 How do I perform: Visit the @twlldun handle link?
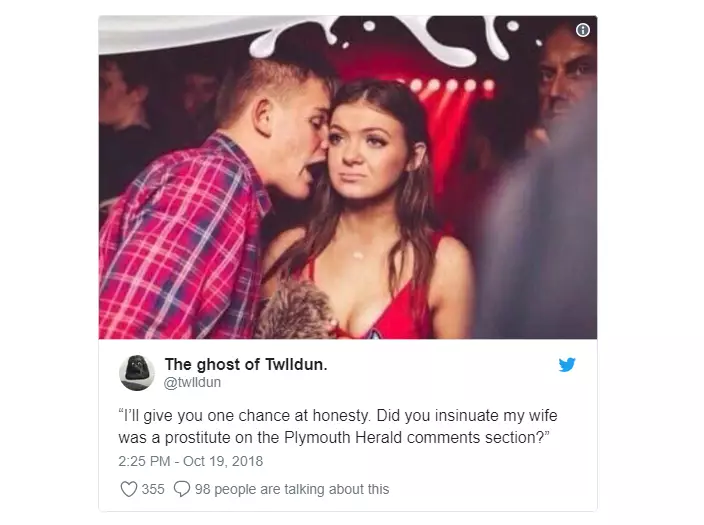point(192,383)
